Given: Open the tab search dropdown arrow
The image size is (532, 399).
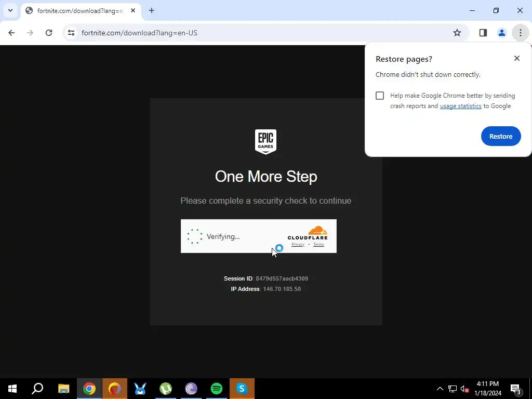Looking at the screenshot, I should tap(10, 10).
